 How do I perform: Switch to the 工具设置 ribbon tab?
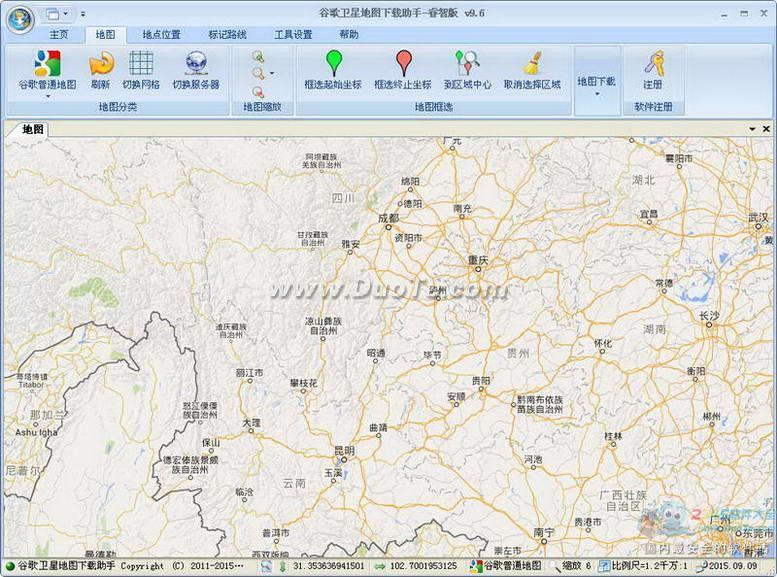coord(293,35)
